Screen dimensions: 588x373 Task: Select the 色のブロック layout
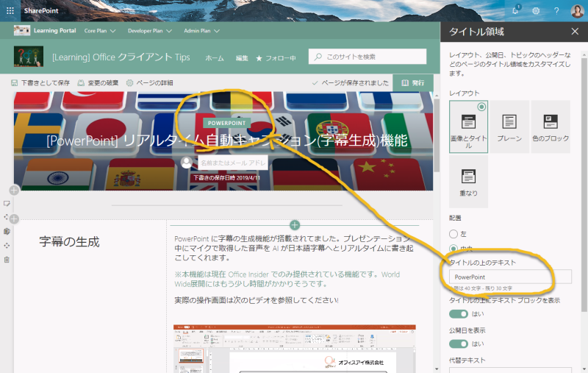(551, 127)
